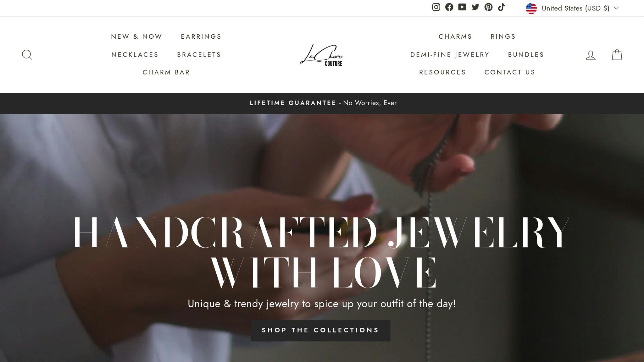
Task: Open the account login icon
Action: [591, 55]
